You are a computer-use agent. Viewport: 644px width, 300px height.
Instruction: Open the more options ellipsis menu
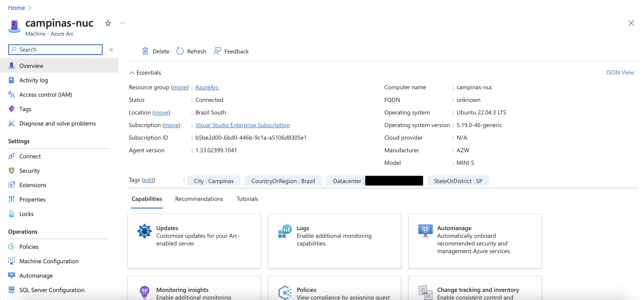pos(122,23)
